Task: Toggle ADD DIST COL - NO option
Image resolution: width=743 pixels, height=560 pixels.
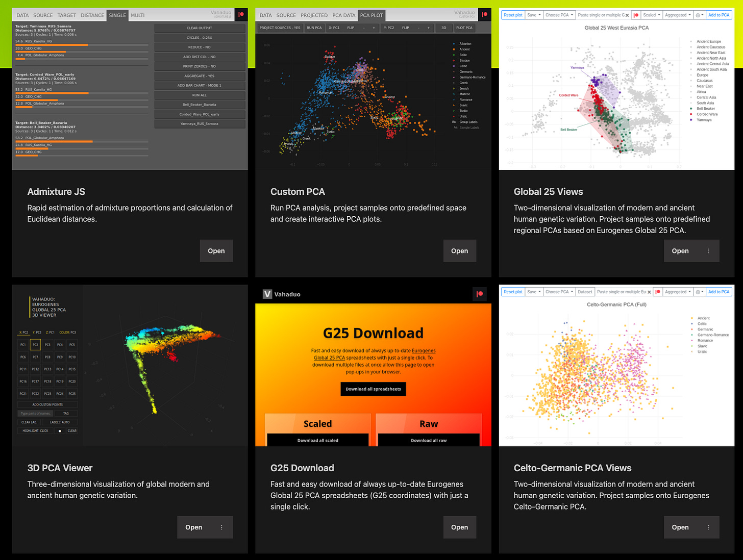Action: coord(200,57)
